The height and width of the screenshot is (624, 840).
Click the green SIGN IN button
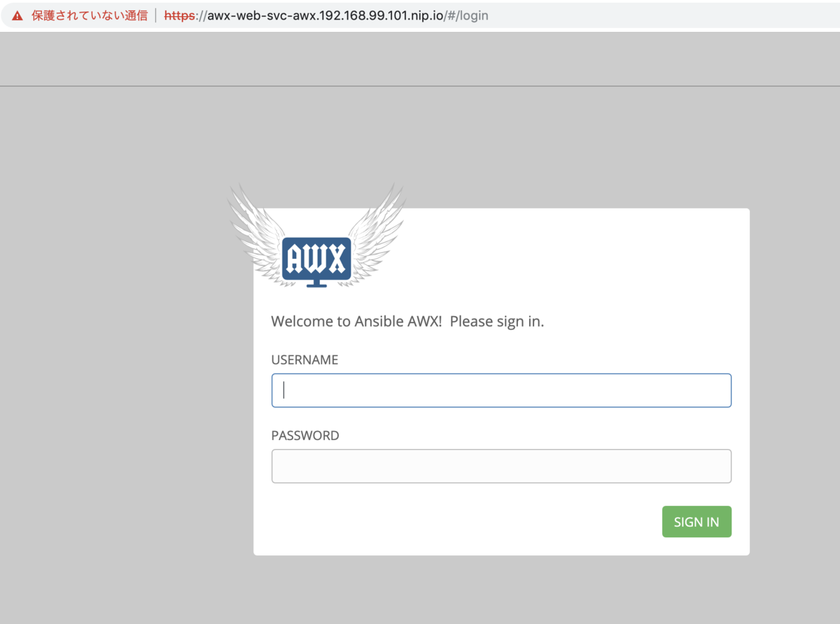click(x=696, y=522)
